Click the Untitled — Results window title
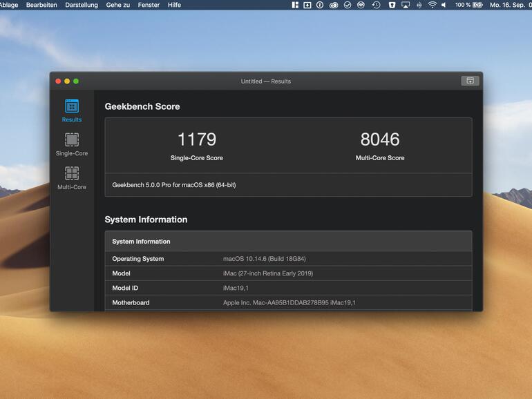Viewport: 532px width, 399px height. 266,81
